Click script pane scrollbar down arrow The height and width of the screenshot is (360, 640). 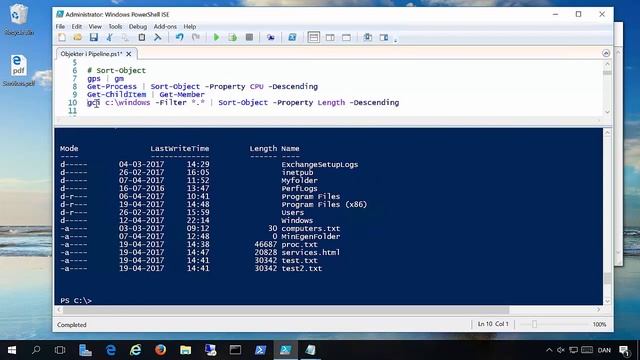(607, 112)
